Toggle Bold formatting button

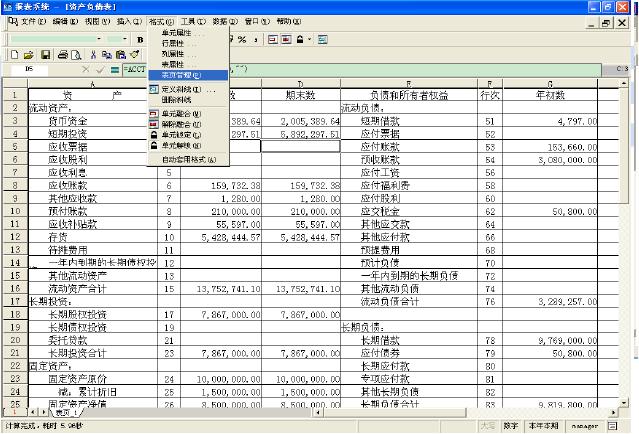tap(140, 40)
